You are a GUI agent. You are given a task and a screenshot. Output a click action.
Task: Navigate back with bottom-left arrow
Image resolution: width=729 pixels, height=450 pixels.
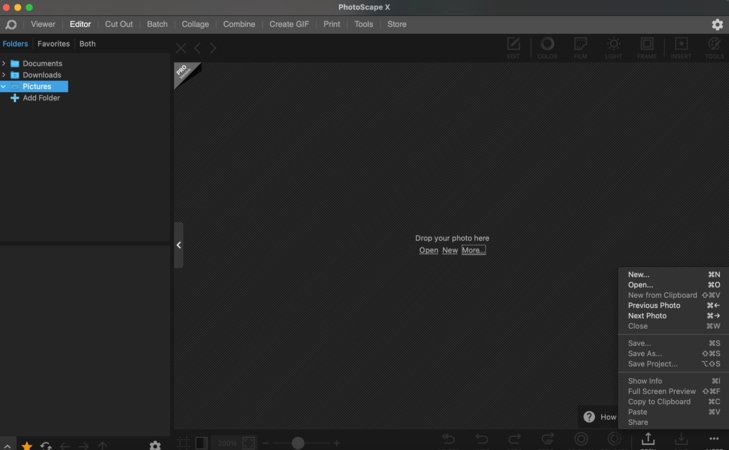click(x=65, y=445)
